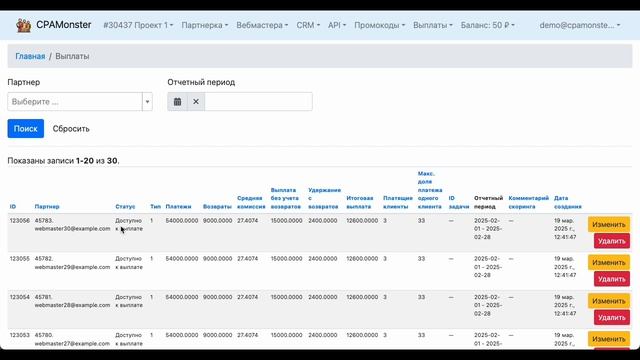The width and height of the screenshot is (640, 360).
Task: Click Изменить for payout 123054
Action: (609, 301)
